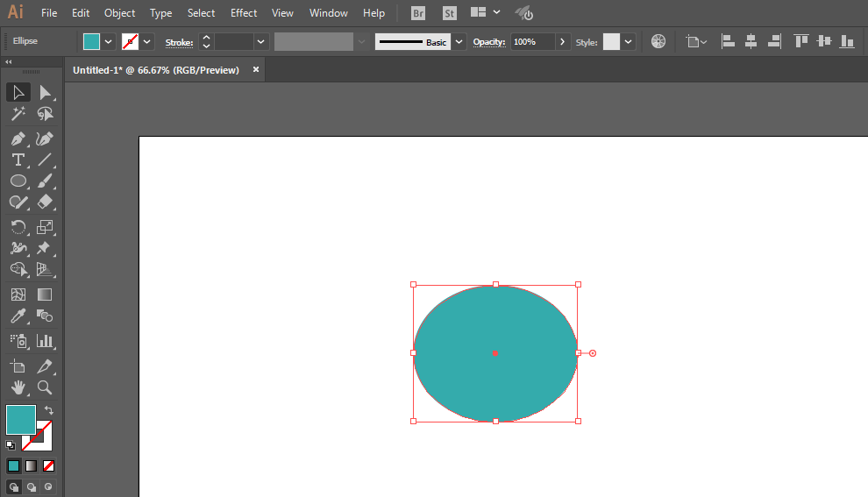Click Horizontal Align Center
Viewport: 868px width, 497px height.
(751, 41)
